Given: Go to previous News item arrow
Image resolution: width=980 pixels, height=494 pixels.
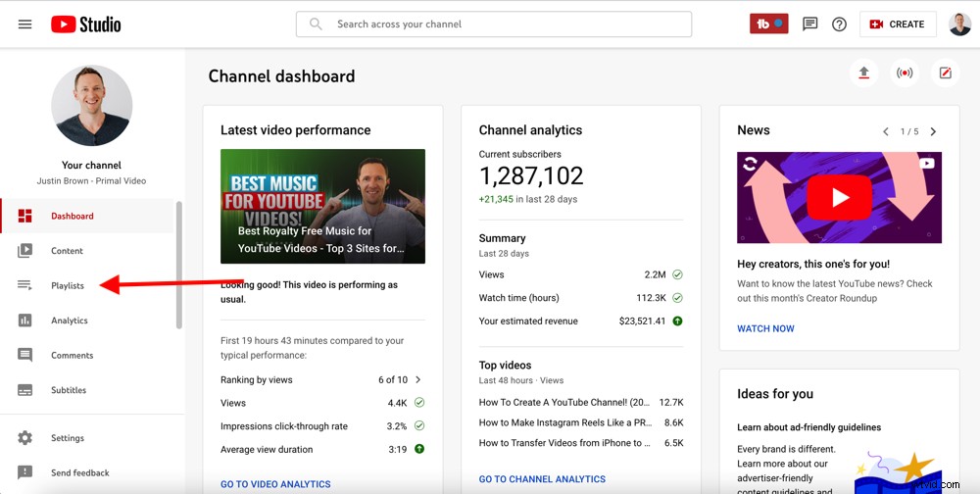Looking at the screenshot, I should point(886,131).
